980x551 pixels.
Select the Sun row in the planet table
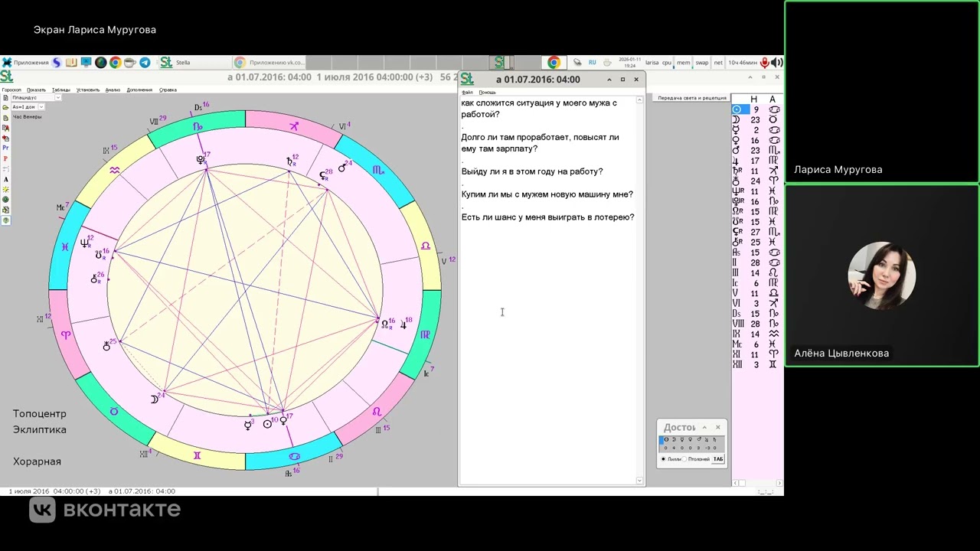tap(756, 109)
